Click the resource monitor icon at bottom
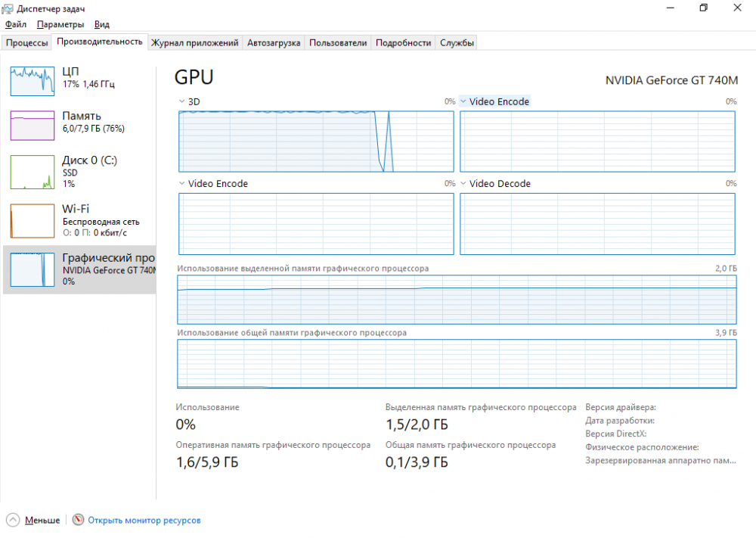 click(x=78, y=521)
